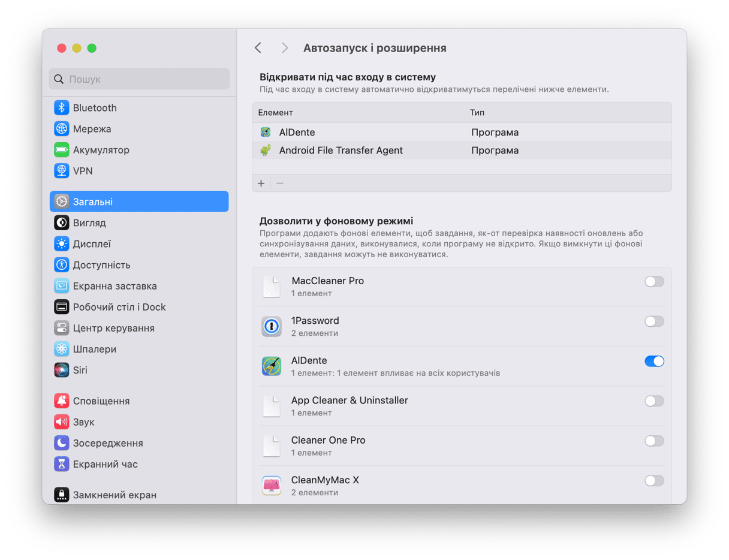Enable App Cleaner & Uninstaller toggle
The height and width of the screenshot is (560, 729).
pos(654,401)
